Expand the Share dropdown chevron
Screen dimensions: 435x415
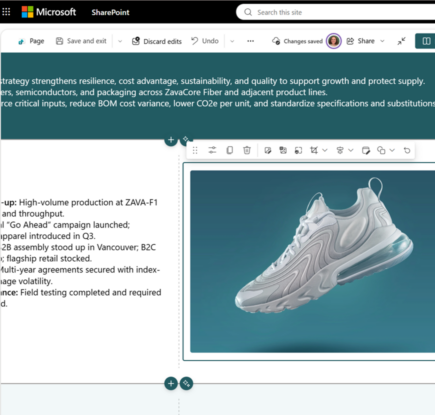click(382, 41)
